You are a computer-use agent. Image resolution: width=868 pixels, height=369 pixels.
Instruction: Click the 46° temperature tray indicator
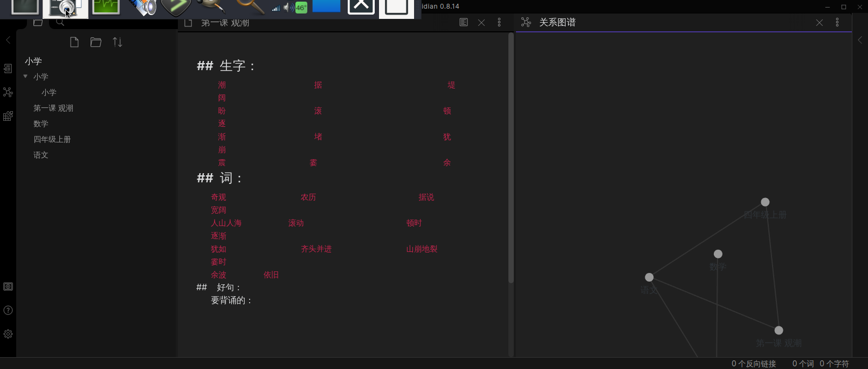301,8
